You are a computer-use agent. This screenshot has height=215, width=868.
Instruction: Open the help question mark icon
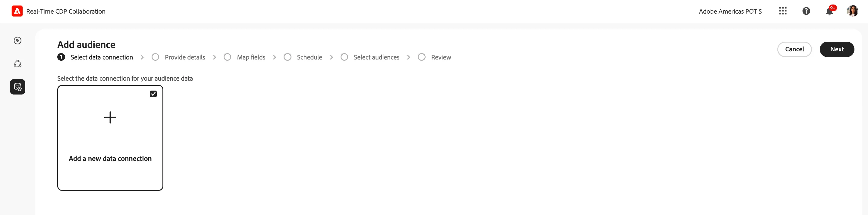point(806,11)
